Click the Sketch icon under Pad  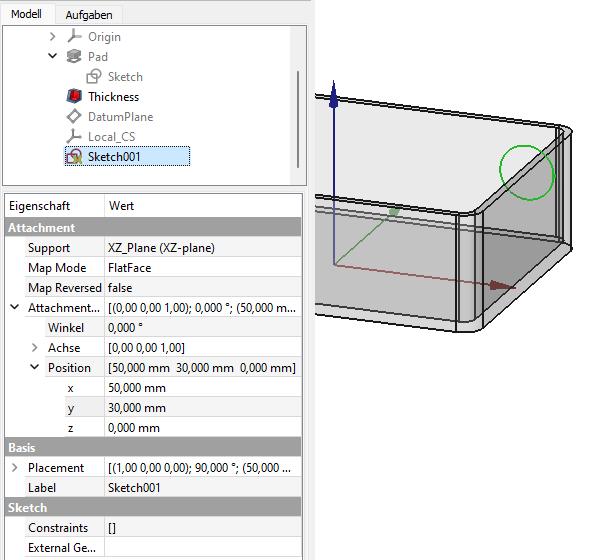click(93, 77)
